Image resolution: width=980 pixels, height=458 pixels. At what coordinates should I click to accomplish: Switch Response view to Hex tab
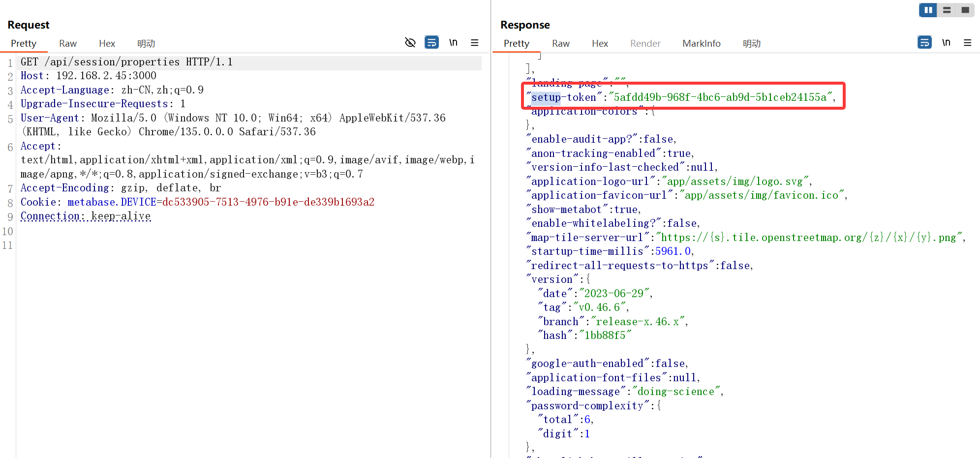[600, 44]
